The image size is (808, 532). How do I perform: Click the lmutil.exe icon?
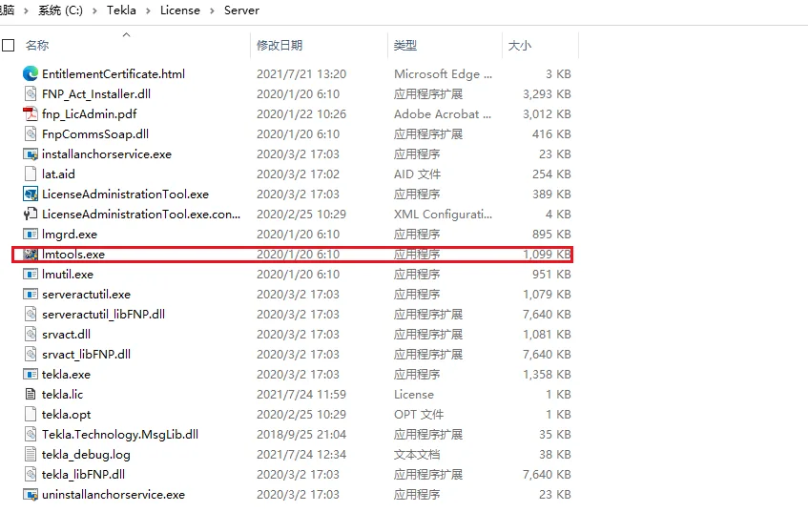click(x=31, y=274)
